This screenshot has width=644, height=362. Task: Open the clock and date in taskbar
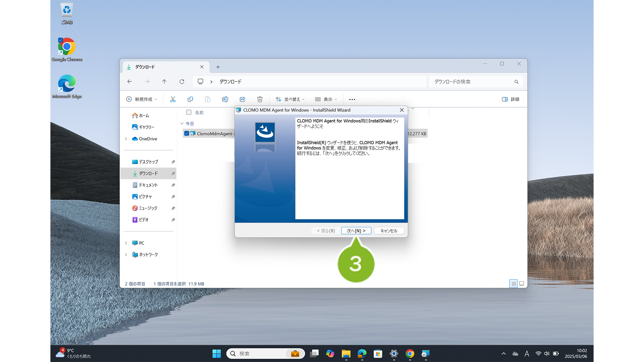(576, 353)
